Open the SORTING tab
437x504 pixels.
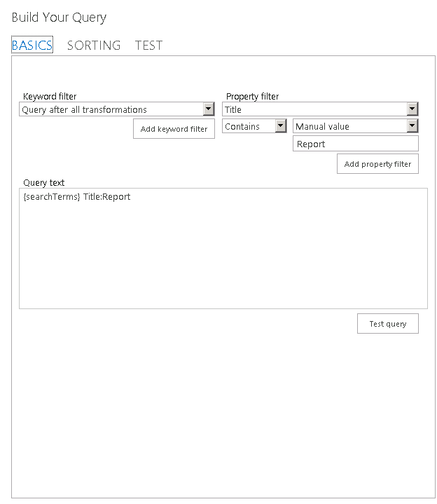[x=94, y=46]
